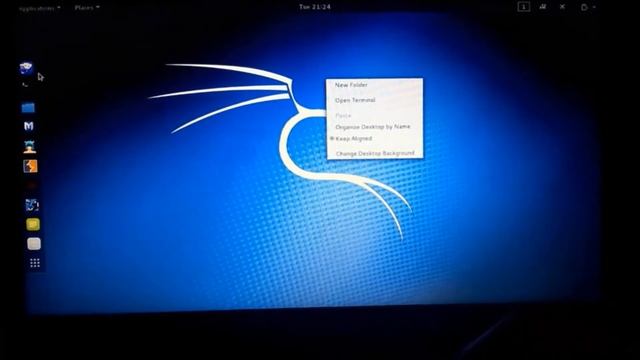Open the Places menu
Viewport: 640px width, 360px height.
[87, 7]
